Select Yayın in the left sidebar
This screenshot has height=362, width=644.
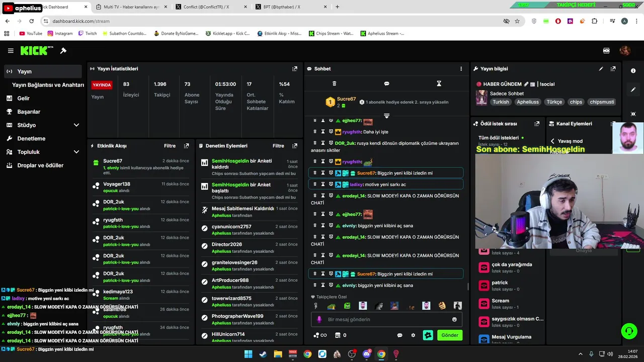43,71
